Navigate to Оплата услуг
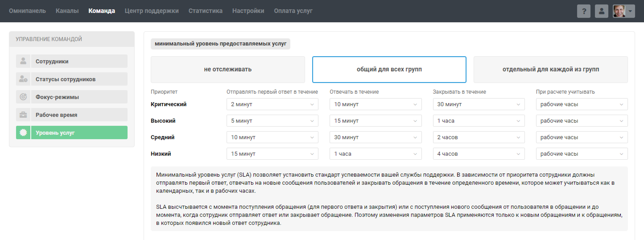The width and height of the screenshot is (644, 240). (293, 11)
